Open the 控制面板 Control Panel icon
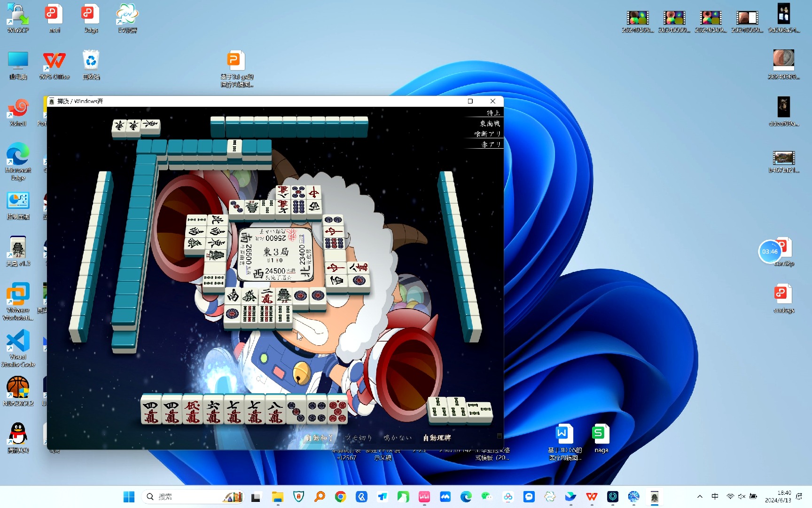Screen dimensions: 812x508 [18, 206]
